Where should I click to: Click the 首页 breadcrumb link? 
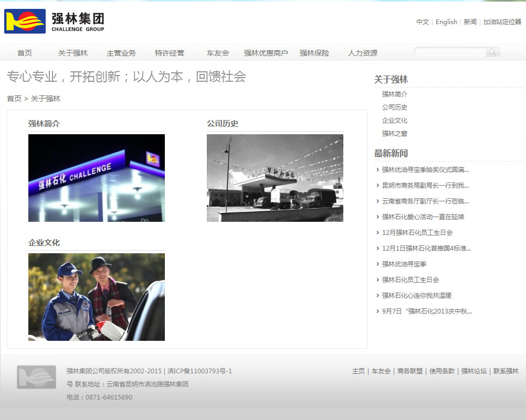(14, 99)
